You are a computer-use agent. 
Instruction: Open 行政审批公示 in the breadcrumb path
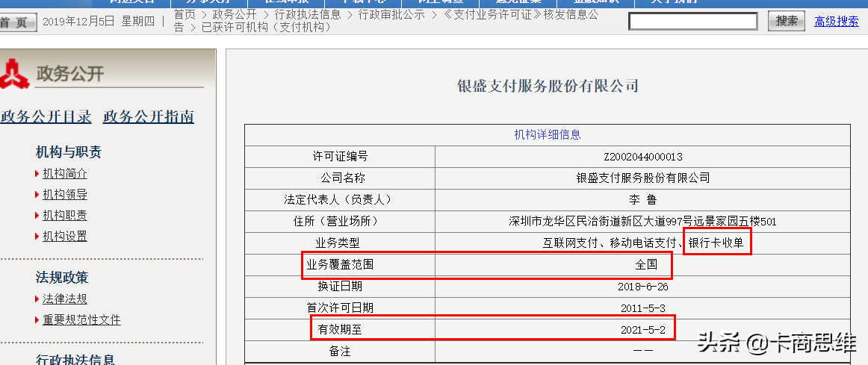(x=392, y=15)
